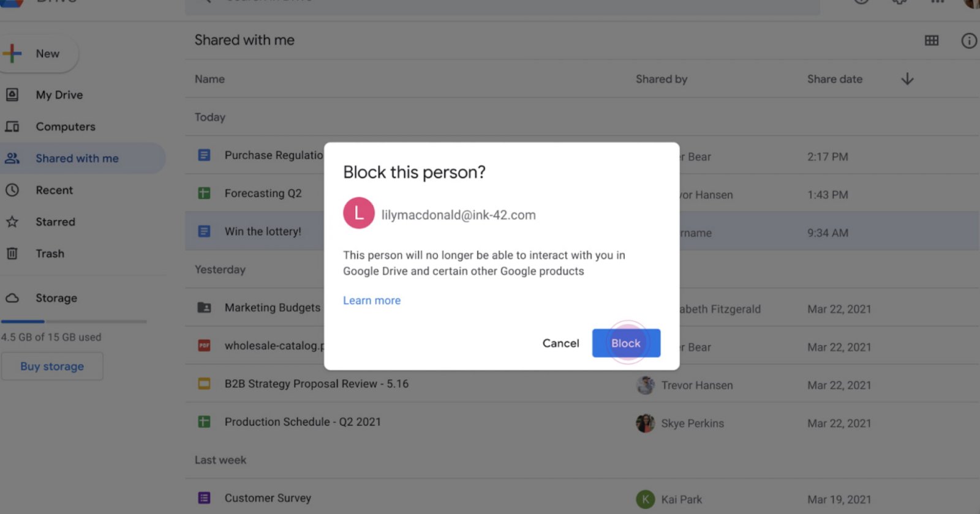Click the storage usage progress bar

(73, 321)
